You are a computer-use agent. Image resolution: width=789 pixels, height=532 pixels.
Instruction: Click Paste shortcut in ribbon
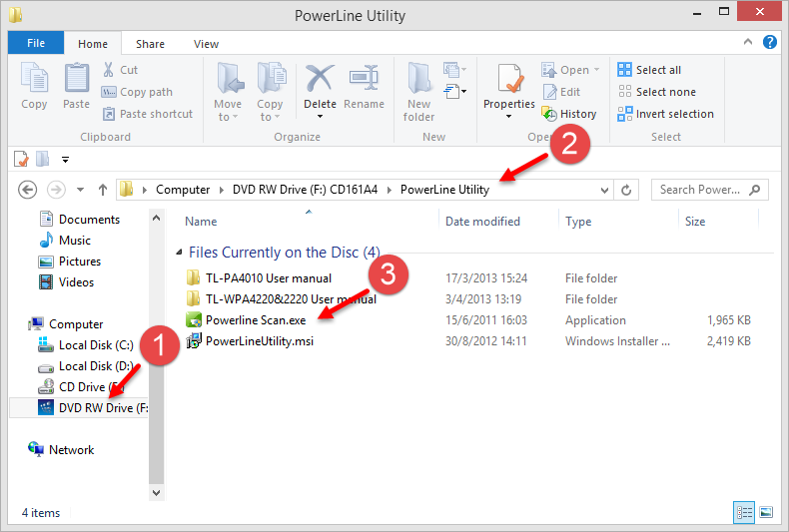147,114
